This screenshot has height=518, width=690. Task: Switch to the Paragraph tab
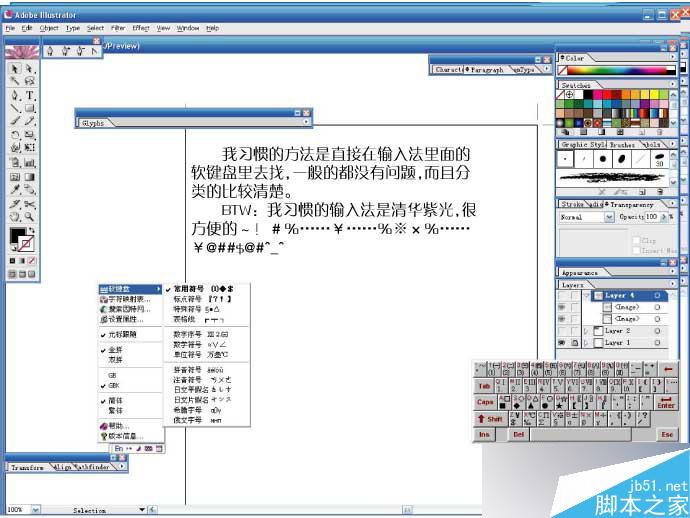[486, 70]
